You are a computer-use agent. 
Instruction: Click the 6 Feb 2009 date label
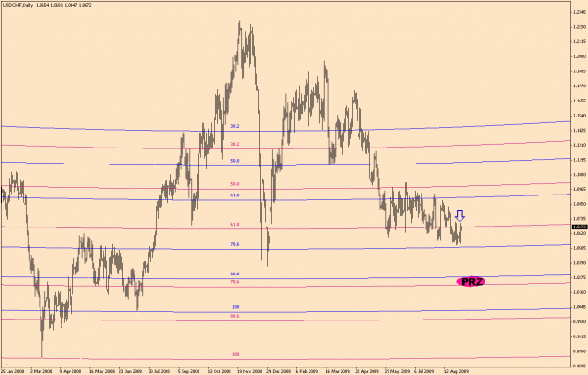point(307,371)
